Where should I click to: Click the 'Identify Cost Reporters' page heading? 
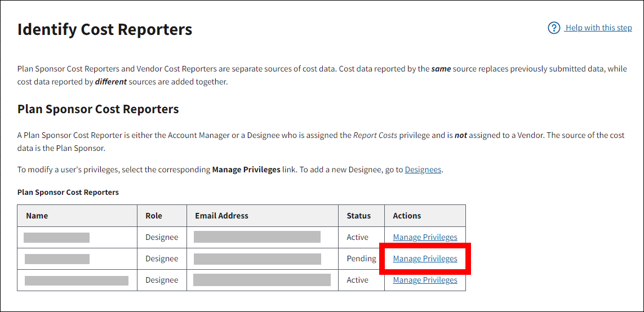[x=105, y=29]
